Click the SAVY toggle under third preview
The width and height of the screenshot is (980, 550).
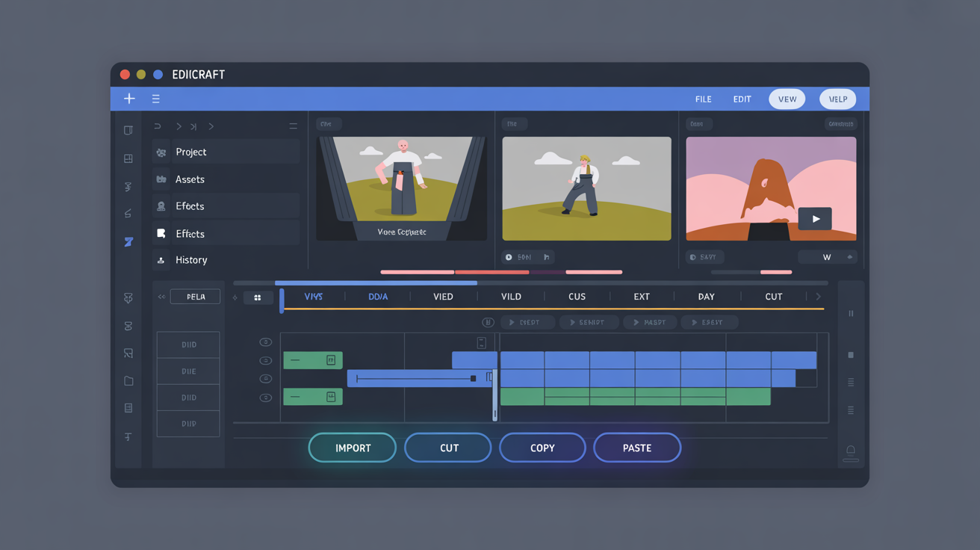(705, 257)
